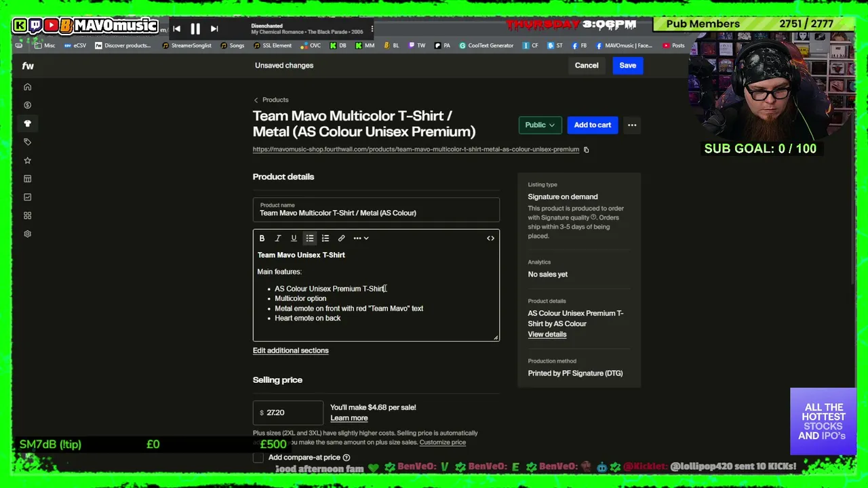
Task: Click the 'Heart emote on back' bullet text
Action: tap(308, 319)
